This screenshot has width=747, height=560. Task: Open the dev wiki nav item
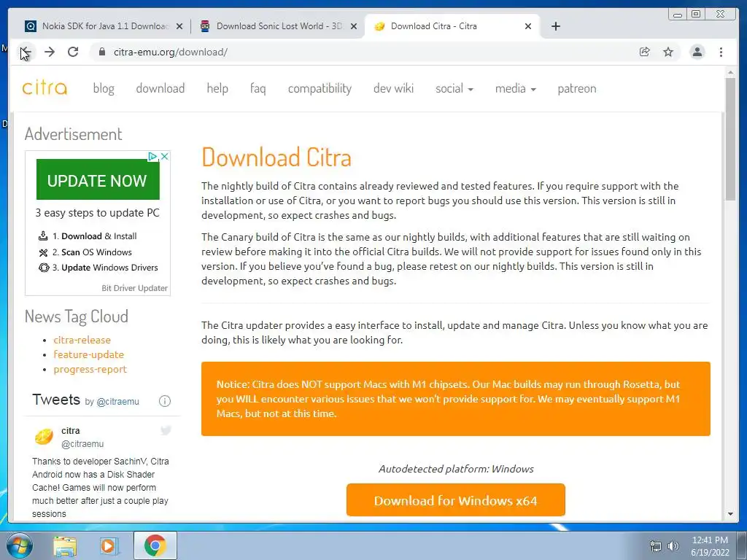(x=393, y=88)
